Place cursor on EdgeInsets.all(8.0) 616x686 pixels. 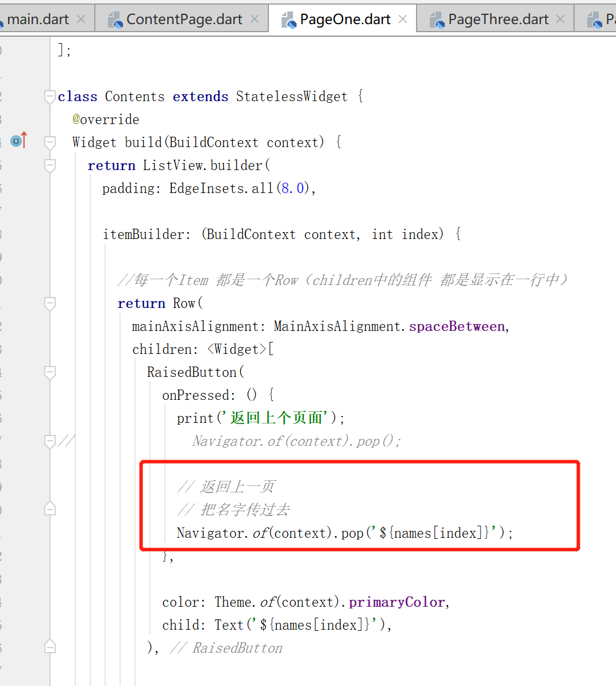click(239, 188)
